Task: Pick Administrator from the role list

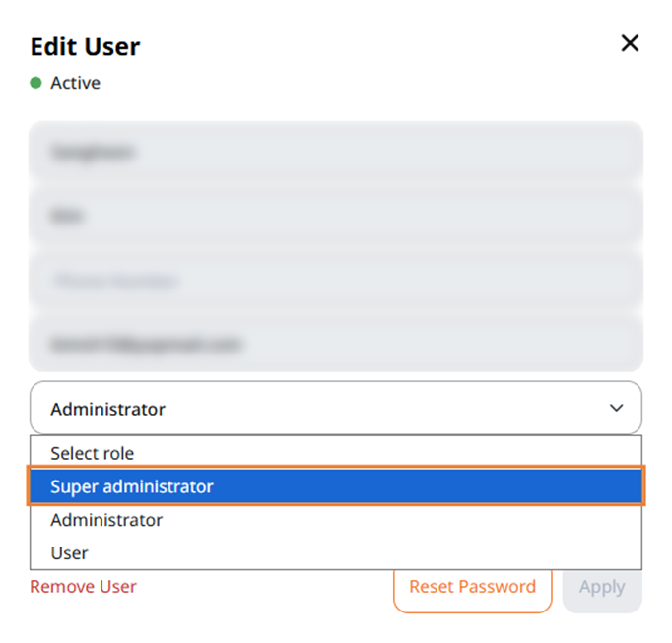Action: pyautogui.click(x=106, y=520)
